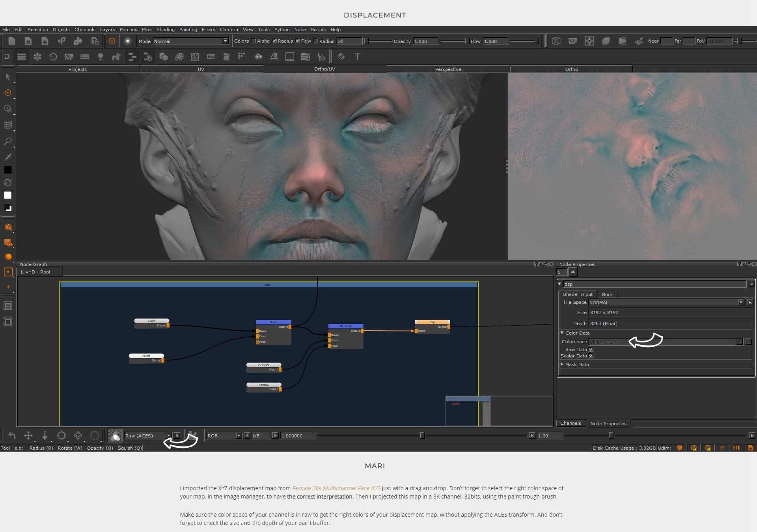This screenshot has height=532, width=757.
Task: Enable the Colors Alpha checkbox
Action: [254, 41]
